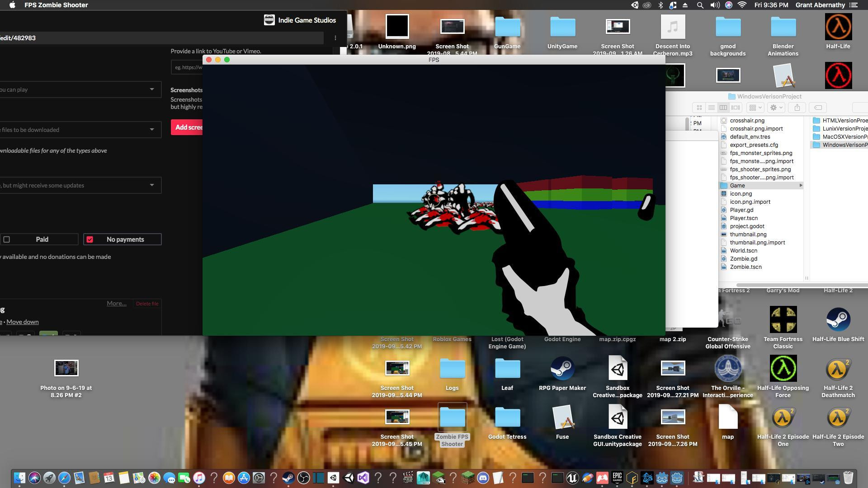868x488 pixels.
Task: Launch Discord from the dock
Action: tap(483, 478)
